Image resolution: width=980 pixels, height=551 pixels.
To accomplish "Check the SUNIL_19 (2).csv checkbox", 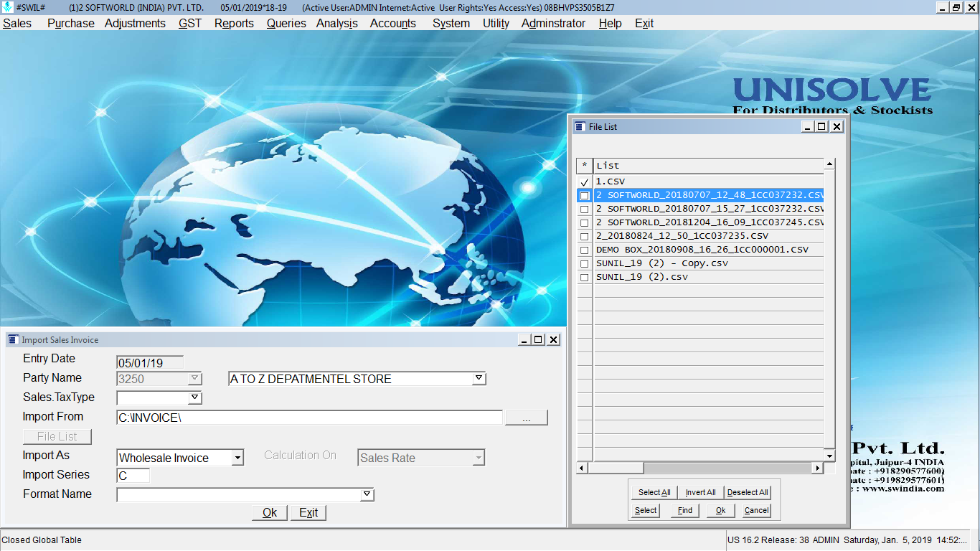I will coord(585,278).
